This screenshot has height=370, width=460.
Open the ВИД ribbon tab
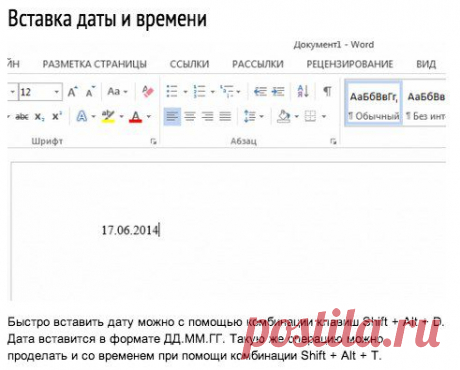point(426,64)
